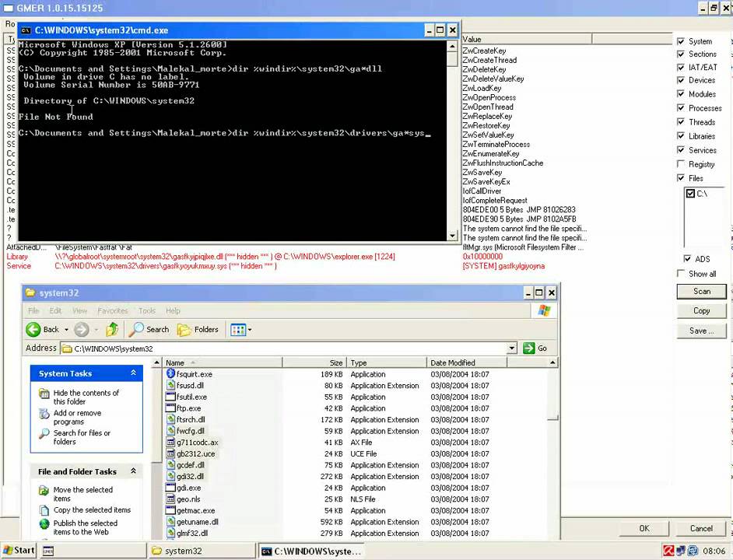733x560 pixels.
Task: Click the Back arrow icon in system32 window
Action: [x=33, y=330]
